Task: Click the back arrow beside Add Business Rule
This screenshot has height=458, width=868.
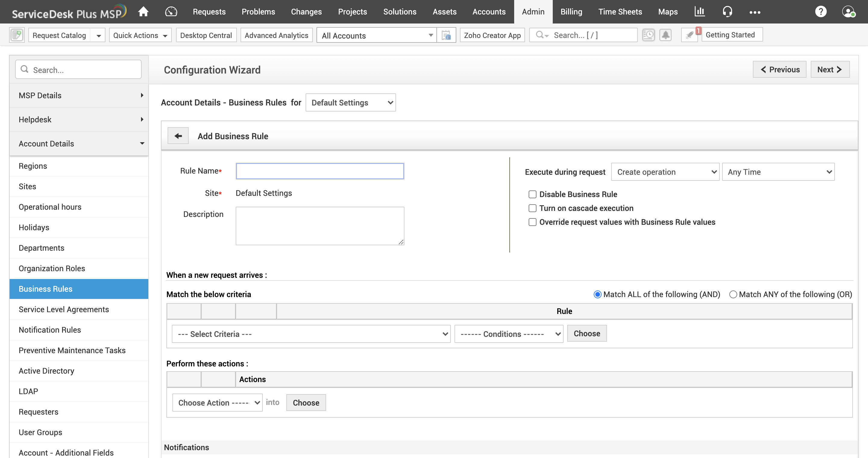Action: pos(178,136)
